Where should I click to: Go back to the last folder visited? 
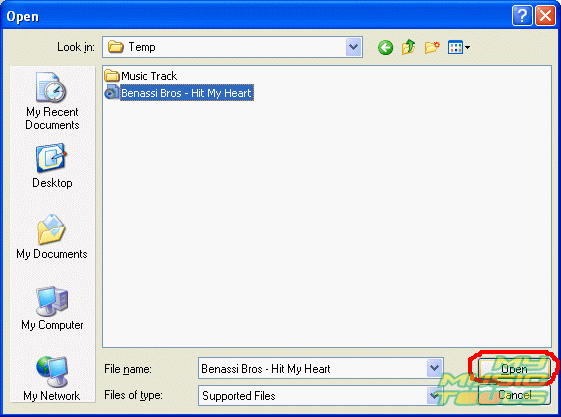point(385,47)
